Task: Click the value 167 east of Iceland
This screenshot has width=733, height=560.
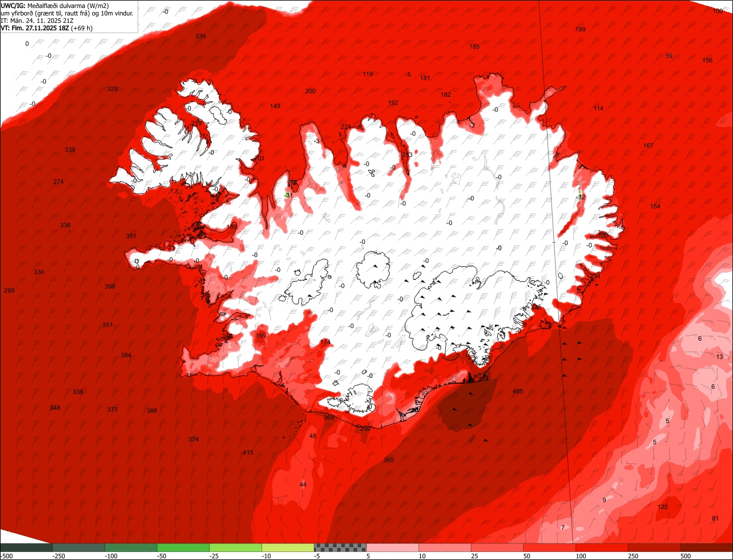Action: tap(648, 145)
